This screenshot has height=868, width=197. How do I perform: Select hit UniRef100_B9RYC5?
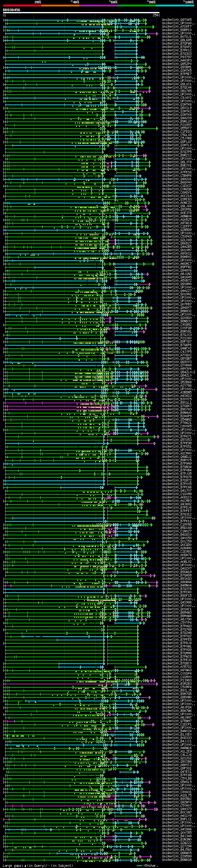177,460
